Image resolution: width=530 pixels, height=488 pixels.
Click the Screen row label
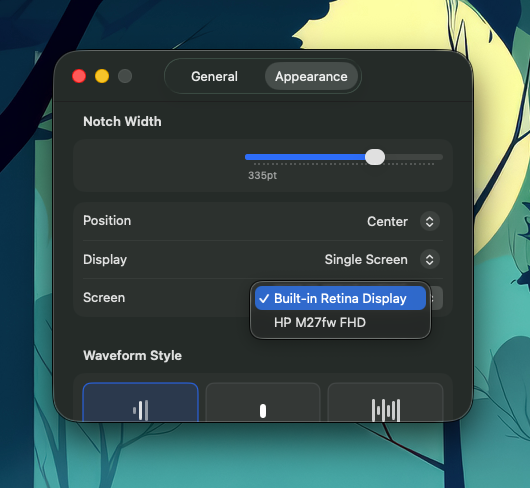pos(104,298)
